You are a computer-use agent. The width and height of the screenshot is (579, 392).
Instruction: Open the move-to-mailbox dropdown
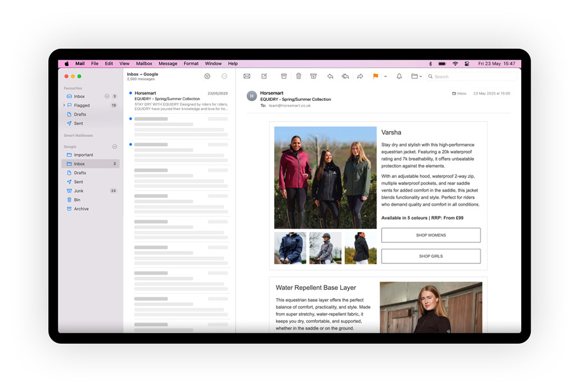tap(419, 76)
